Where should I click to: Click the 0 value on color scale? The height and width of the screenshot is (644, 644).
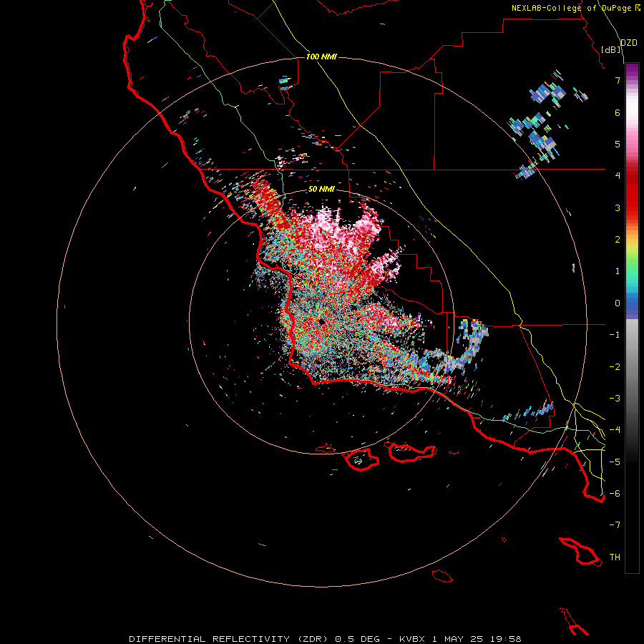618,303
